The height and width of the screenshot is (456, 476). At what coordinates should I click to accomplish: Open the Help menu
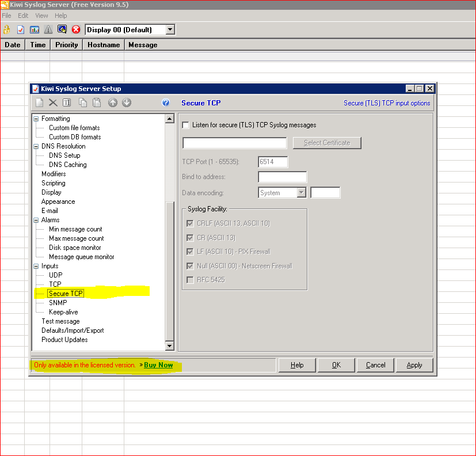click(x=60, y=16)
